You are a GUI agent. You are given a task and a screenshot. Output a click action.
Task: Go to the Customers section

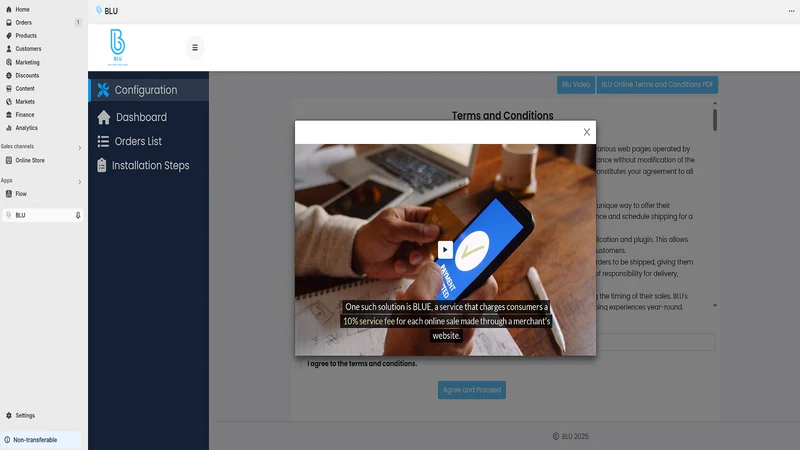(x=28, y=49)
